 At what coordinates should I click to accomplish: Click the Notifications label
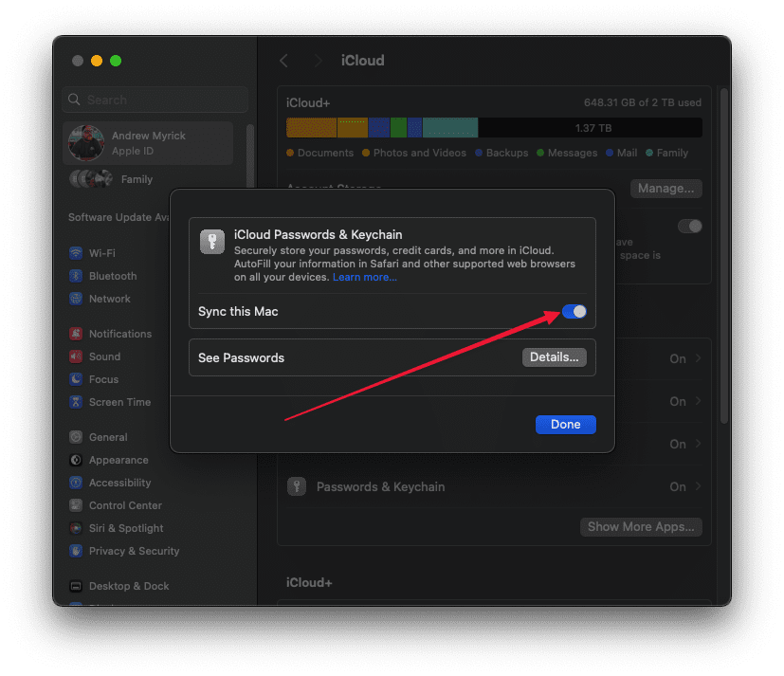tap(120, 334)
